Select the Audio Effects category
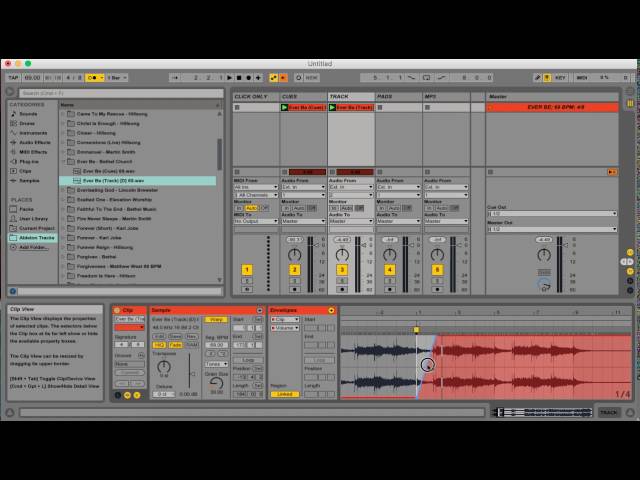The width and height of the screenshot is (640, 480). (35, 142)
